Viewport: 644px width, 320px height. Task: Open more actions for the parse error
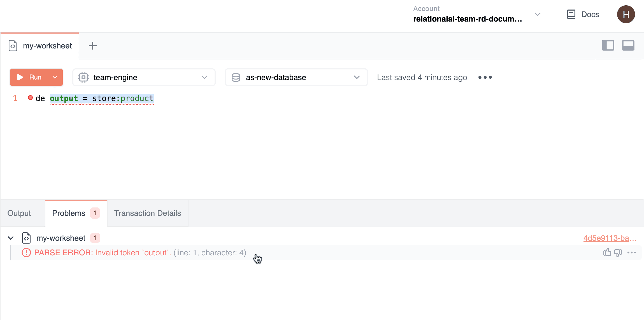point(632,253)
